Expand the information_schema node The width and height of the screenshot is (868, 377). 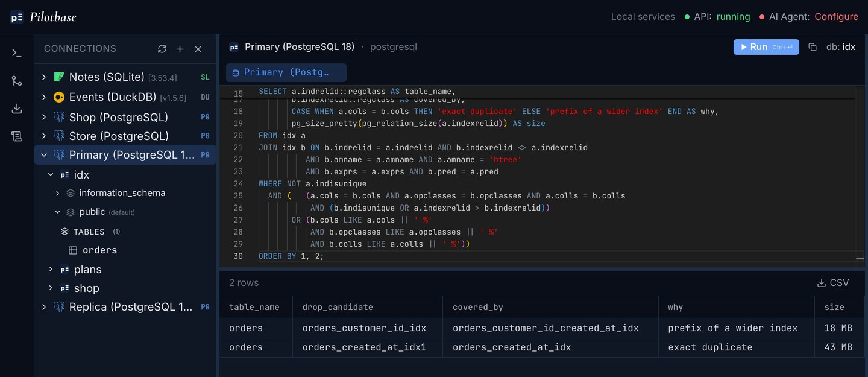pos(57,193)
